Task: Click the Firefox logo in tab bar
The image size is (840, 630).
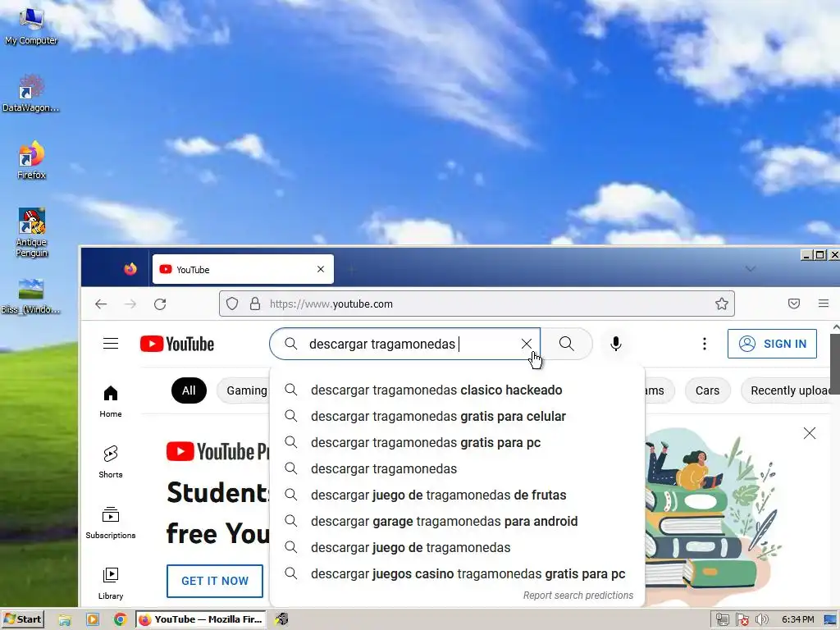Action: click(x=130, y=269)
